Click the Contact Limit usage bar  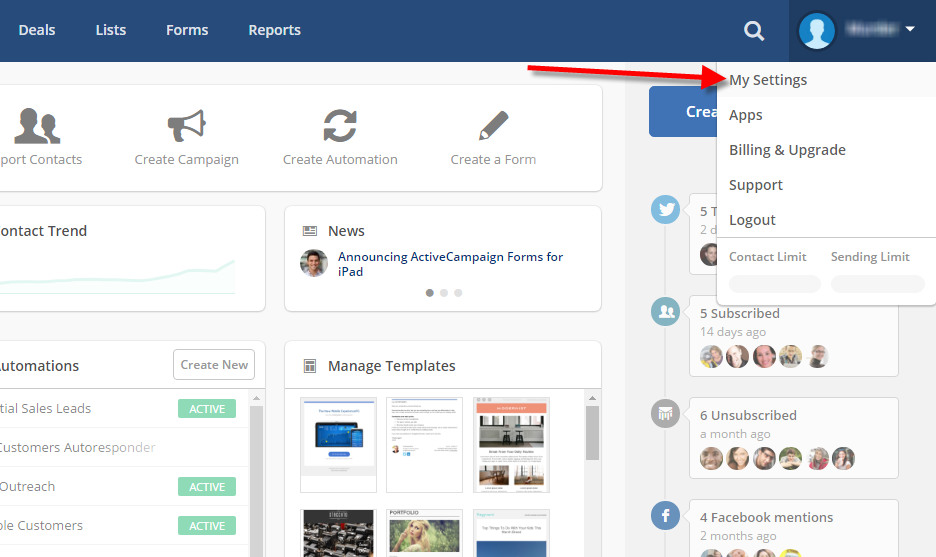click(x=775, y=284)
